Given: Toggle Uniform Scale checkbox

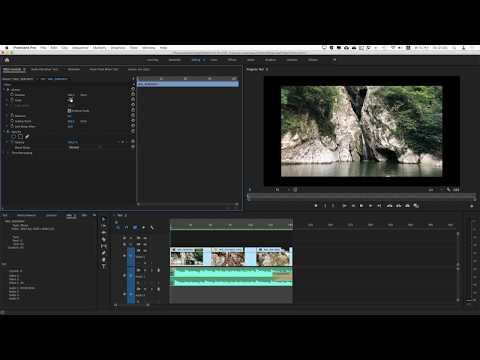Looking at the screenshot, I should click(69, 111).
